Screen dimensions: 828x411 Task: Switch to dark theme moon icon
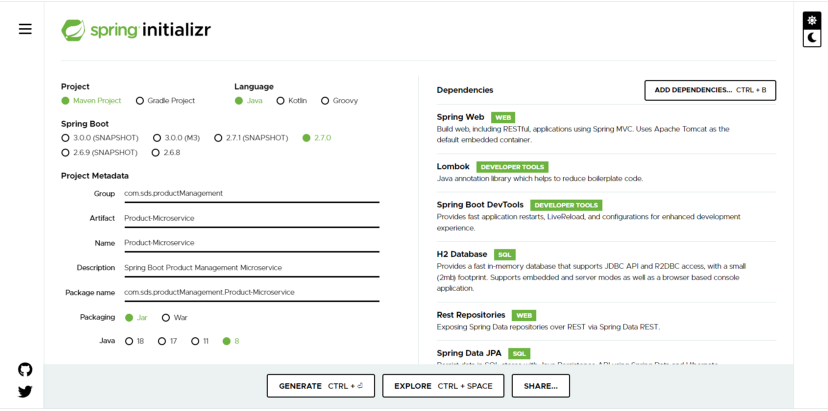(x=812, y=38)
